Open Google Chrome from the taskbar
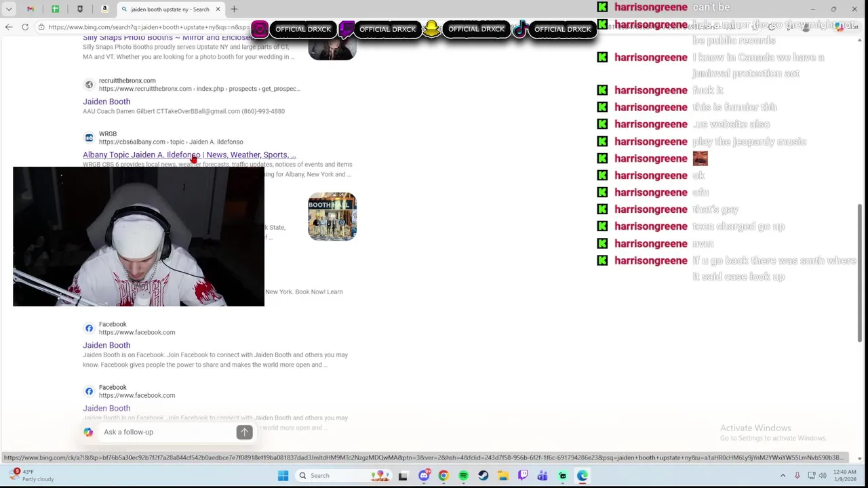This screenshot has width=868, height=488. (x=443, y=476)
